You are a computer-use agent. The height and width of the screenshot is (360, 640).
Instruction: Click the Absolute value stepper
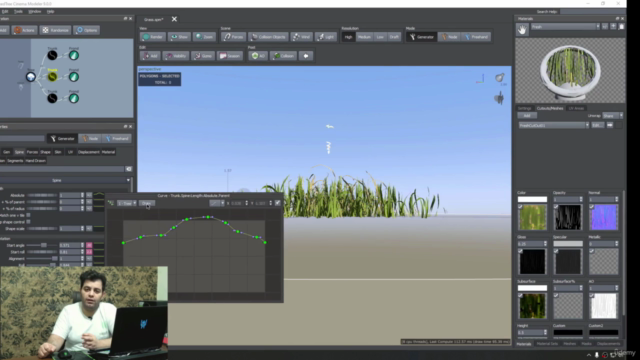click(x=82, y=195)
